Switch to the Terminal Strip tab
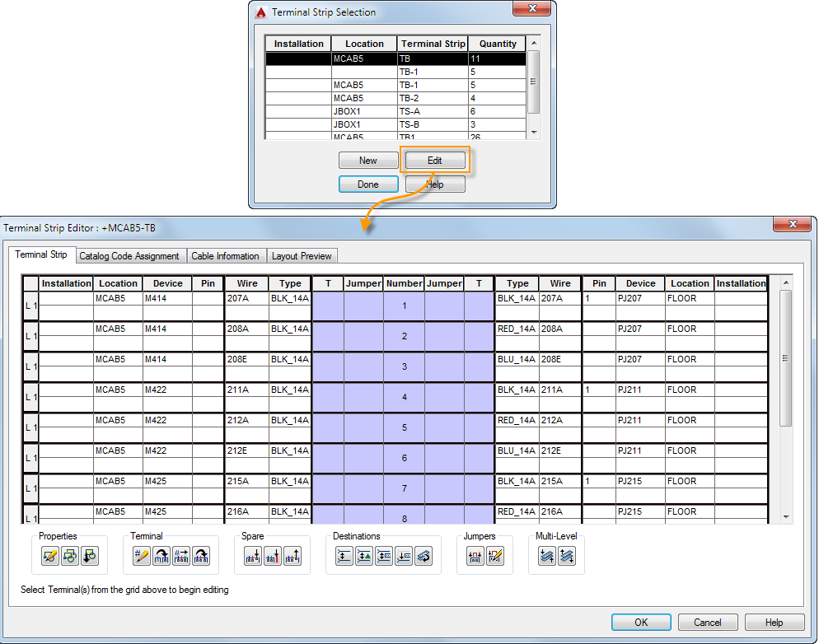 tap(41, 254)
